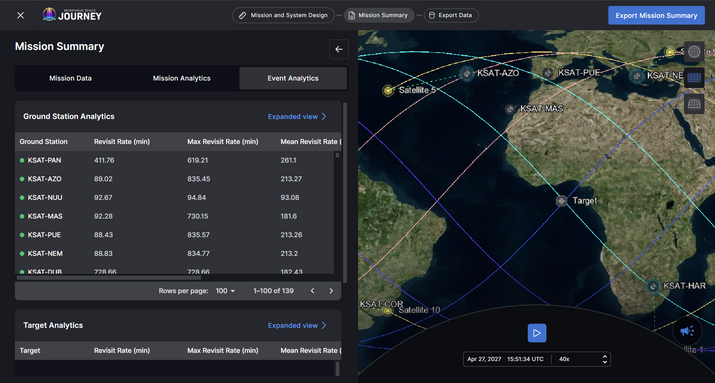The height and width of the screenshot is (383, 715).
Task: Select the KSAT-MAS table row
Action: pos(175,216)
